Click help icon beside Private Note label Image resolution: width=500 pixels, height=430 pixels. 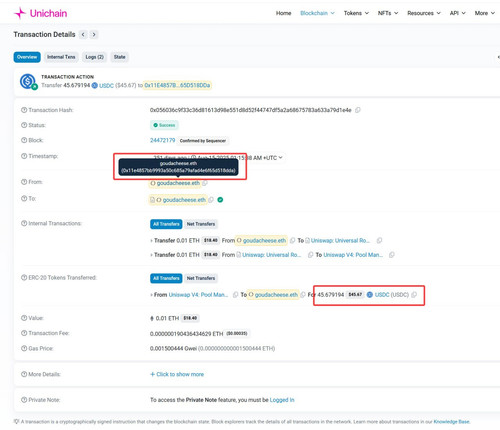point(24,400)
